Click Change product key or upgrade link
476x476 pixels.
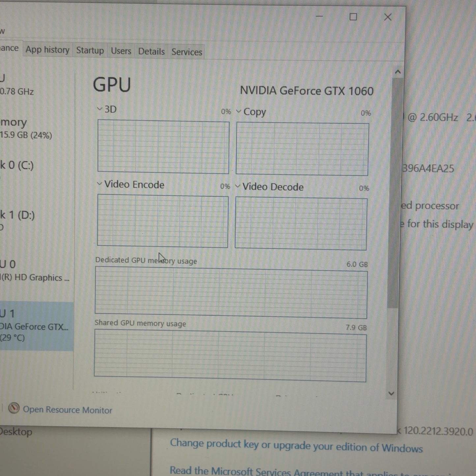point(296,446)
